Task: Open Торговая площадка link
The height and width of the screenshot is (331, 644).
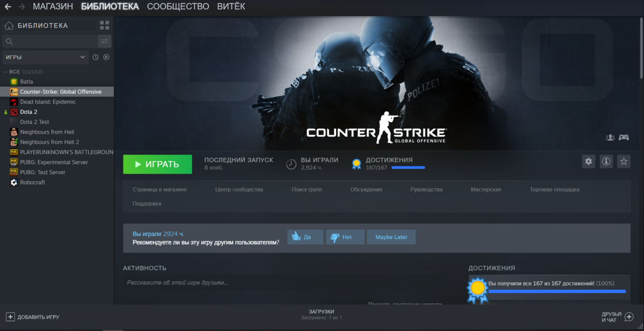Action: (554, 189)
